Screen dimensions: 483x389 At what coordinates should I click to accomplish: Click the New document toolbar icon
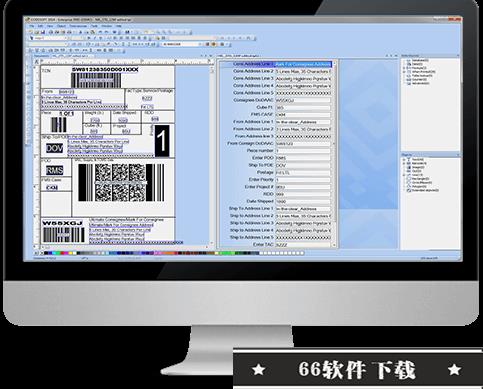[x=31, y=32]
